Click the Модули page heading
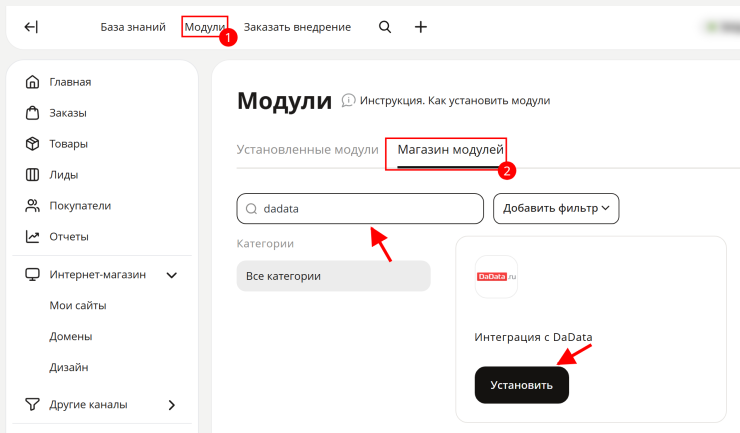740x433 pixels. pos(285,101)
